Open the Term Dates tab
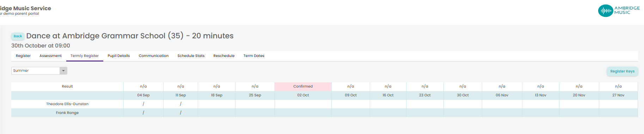Image resolution: width=644 pixels, height=134 pixels. 254,56
